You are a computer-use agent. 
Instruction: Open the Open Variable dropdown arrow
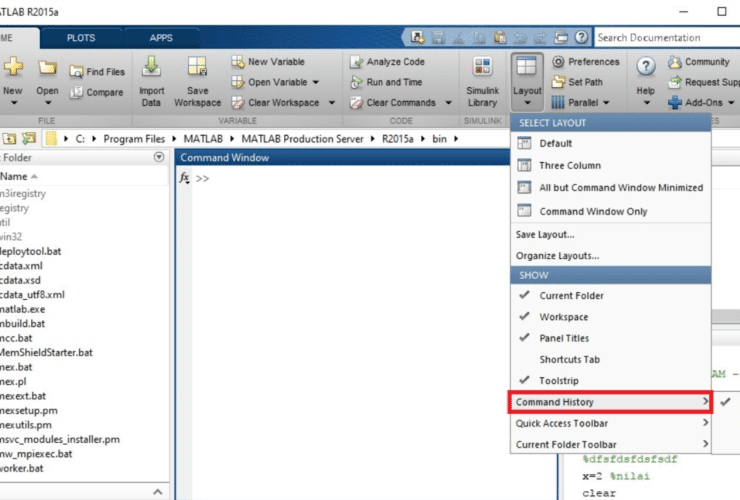(x=316, y=82)
